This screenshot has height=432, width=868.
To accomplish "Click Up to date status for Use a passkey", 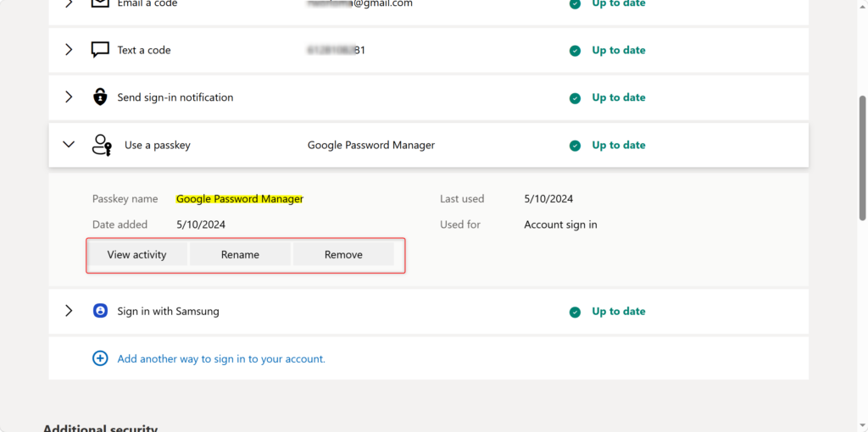I will [x=618, y=145].
